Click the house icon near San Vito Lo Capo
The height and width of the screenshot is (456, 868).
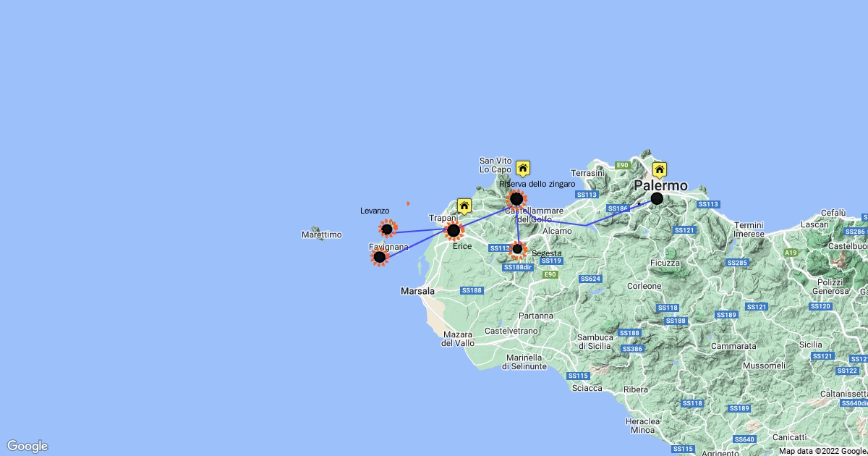coord(523,169)
